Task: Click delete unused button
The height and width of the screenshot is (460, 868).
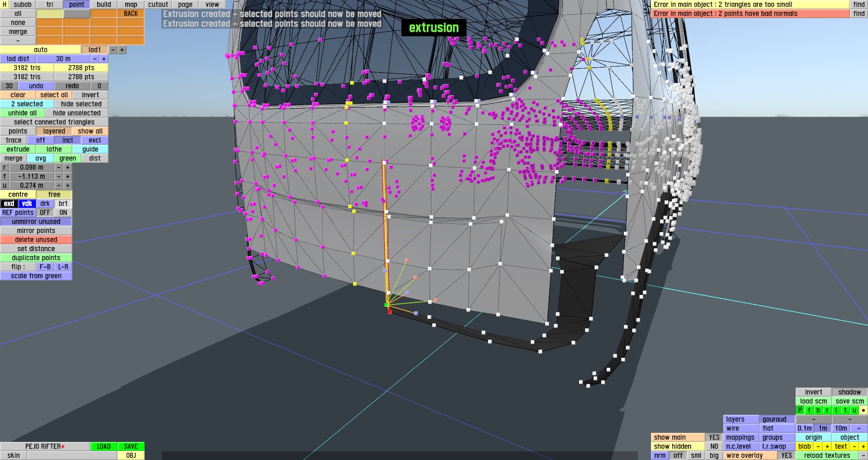Action: 36,240
